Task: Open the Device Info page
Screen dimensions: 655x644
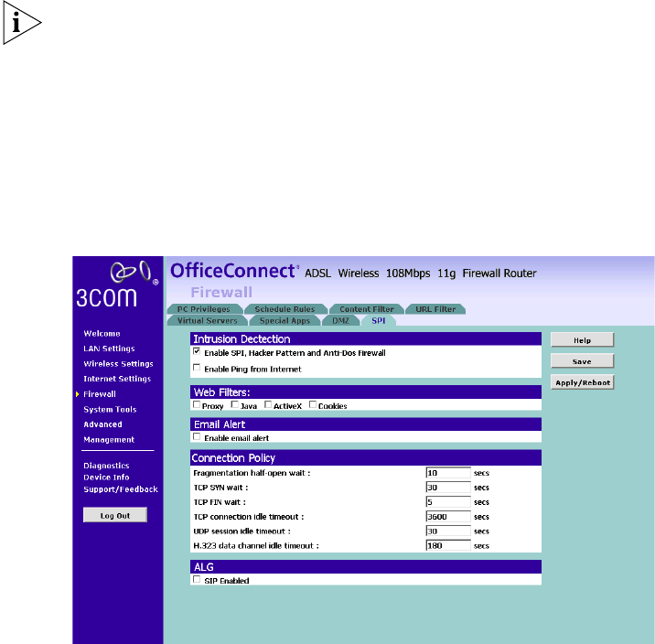Action: (x=106, y=478)
